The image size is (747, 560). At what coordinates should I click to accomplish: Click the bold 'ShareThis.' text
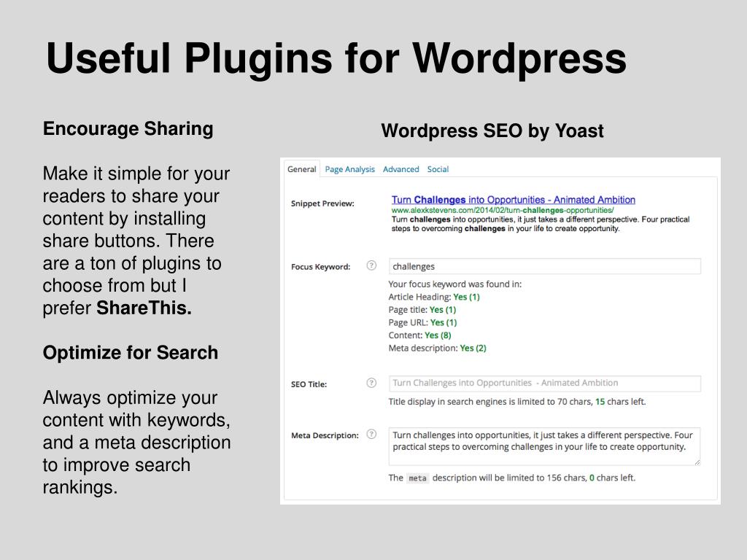(x=144, y=308)
